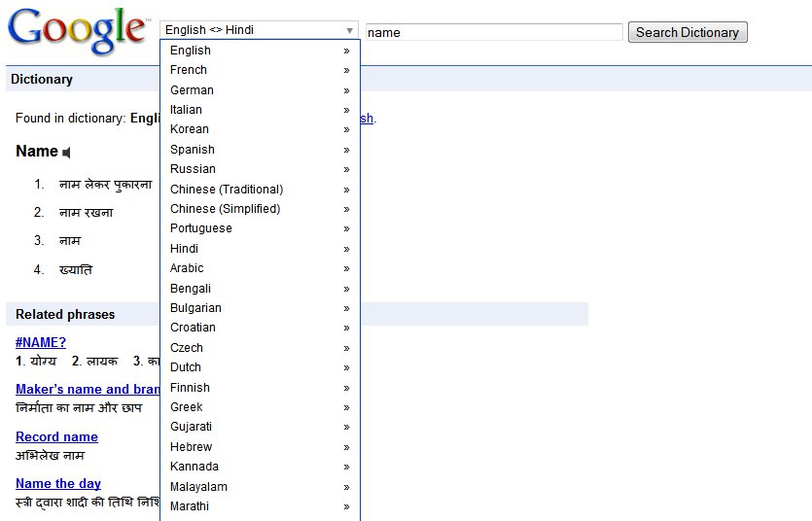Click Marathi in the language list
This screenshot has height=521, width=812.
(260, 507)
